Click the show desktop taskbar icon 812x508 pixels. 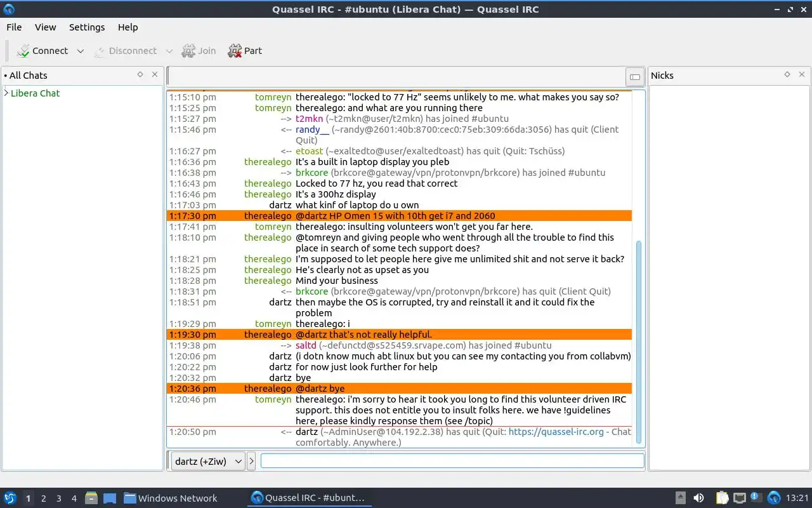click(x=110, y=498)
